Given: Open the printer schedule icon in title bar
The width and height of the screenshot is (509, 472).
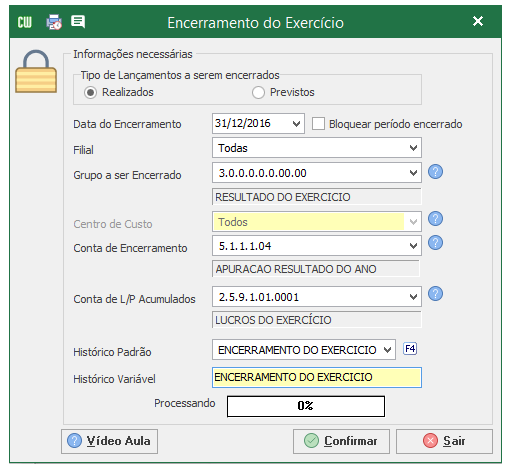Looking at the screenshot, I should [x=54, y=22].
